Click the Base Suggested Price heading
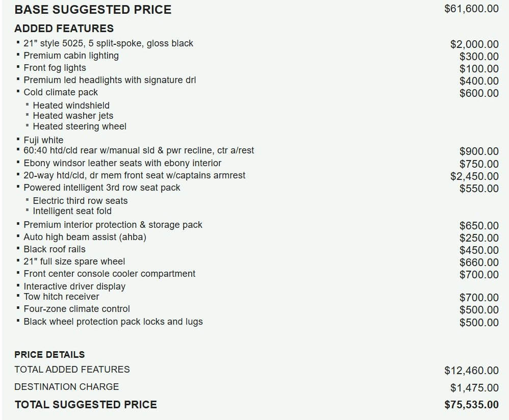The image size is (509, 420). click(93, 9)
